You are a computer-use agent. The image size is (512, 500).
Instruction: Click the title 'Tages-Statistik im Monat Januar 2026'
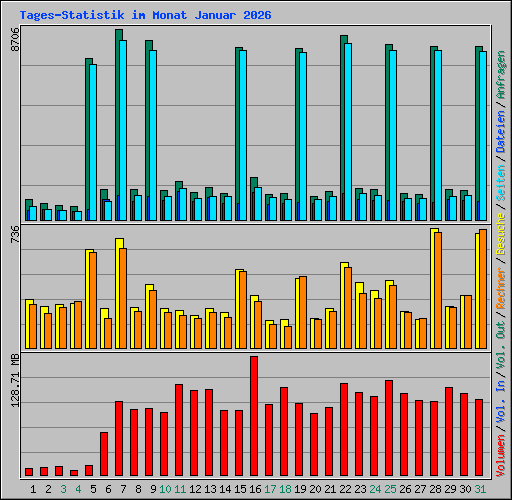tap(145, 15)
